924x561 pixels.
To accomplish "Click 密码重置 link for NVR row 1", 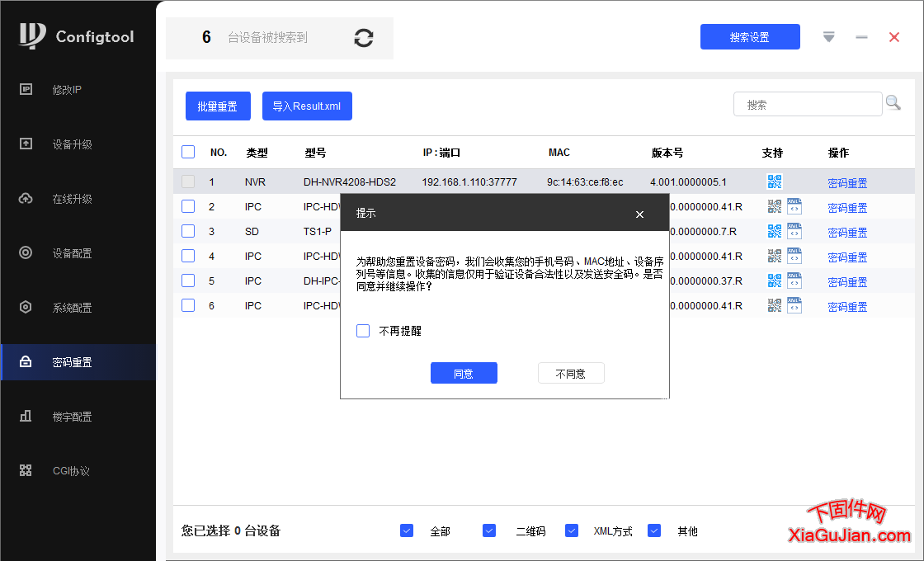I will point(847,182).
